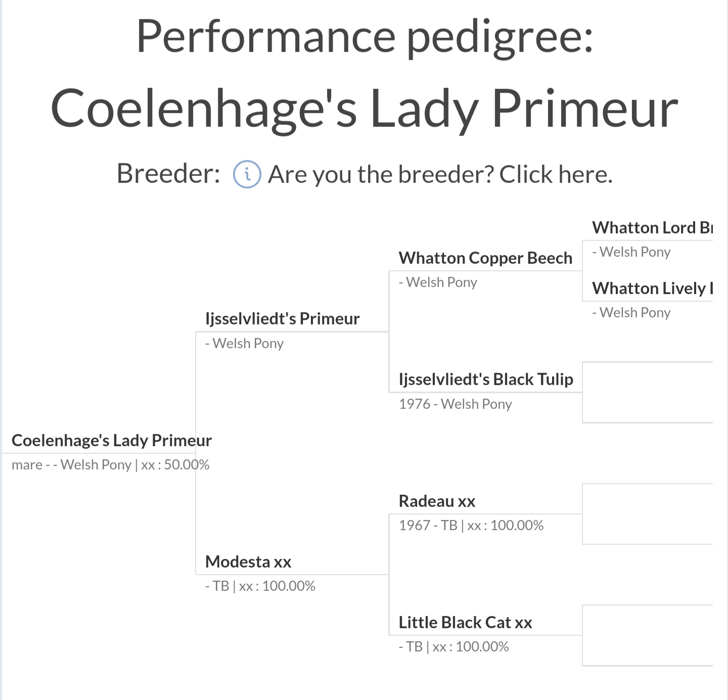
Task: Select Modesta xx in the pedigree tree
Action: [x=248, y=562]
